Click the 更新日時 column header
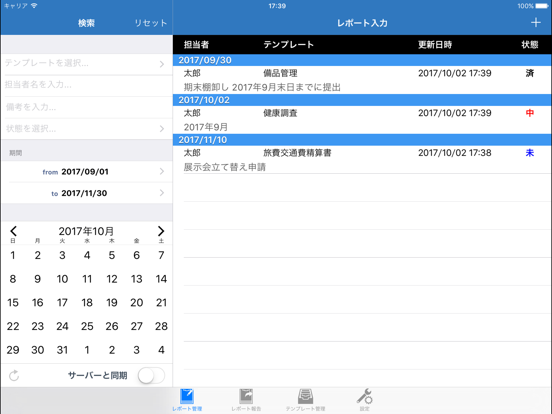Image resolution: width=552 pixels, height=414 pixels. [x=435, y=45]
